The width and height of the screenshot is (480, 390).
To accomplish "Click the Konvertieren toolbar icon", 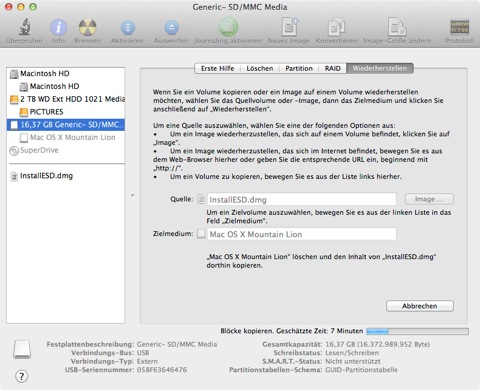I will [336, 27].
